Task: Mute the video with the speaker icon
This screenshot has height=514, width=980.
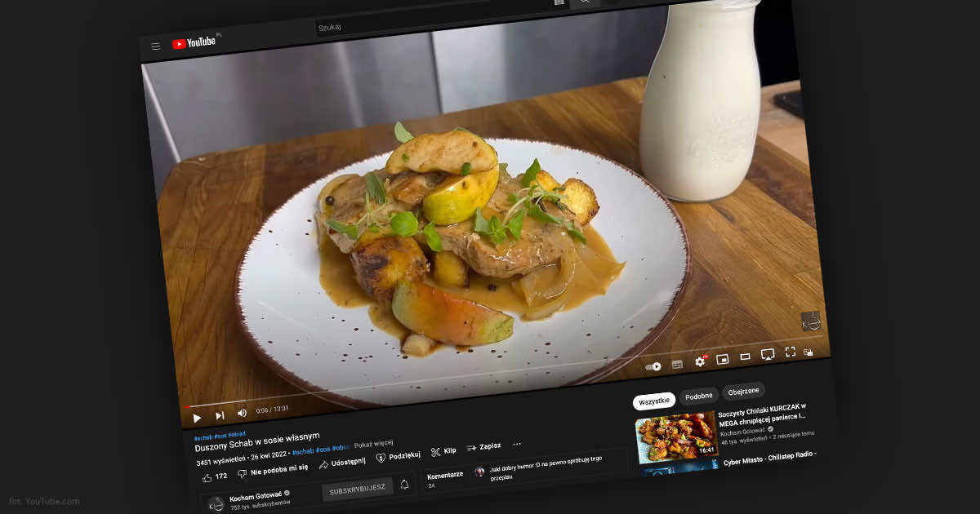Action: point(242,413)
